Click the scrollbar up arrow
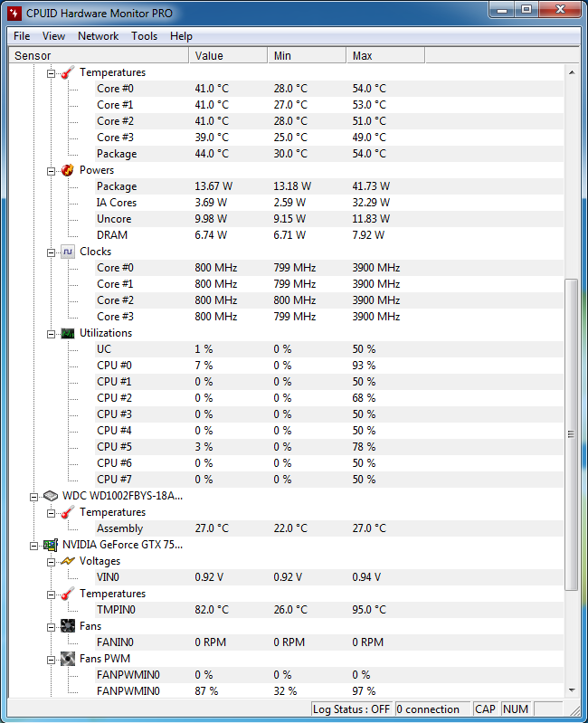The width and height of the screenshot is (588, 723). (x=572, y=72)
